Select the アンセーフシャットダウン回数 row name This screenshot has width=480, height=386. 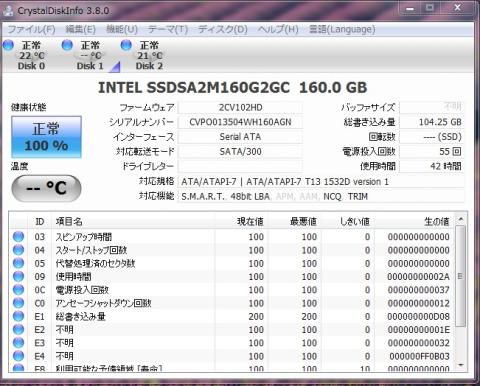103,303
